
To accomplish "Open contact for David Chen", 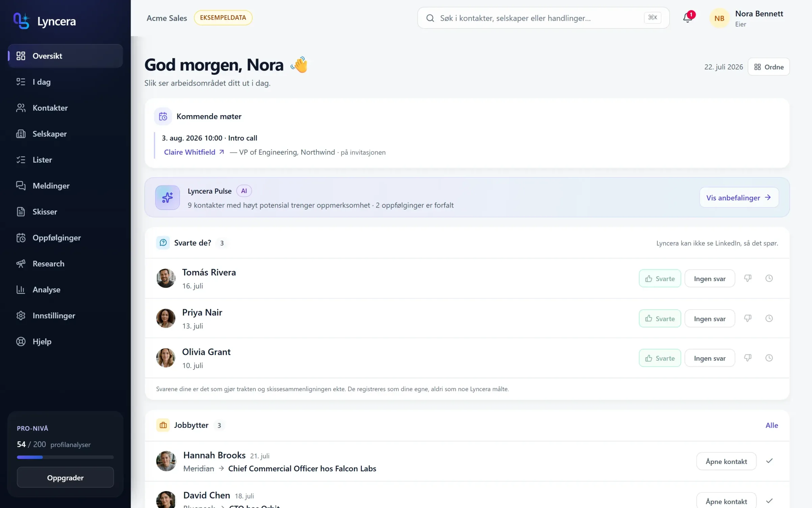I will [x=726, y=501].
